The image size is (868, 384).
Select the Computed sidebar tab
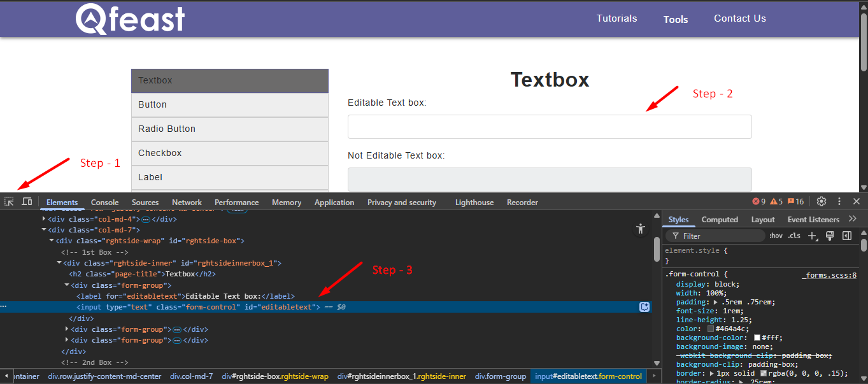click(720, 220)
